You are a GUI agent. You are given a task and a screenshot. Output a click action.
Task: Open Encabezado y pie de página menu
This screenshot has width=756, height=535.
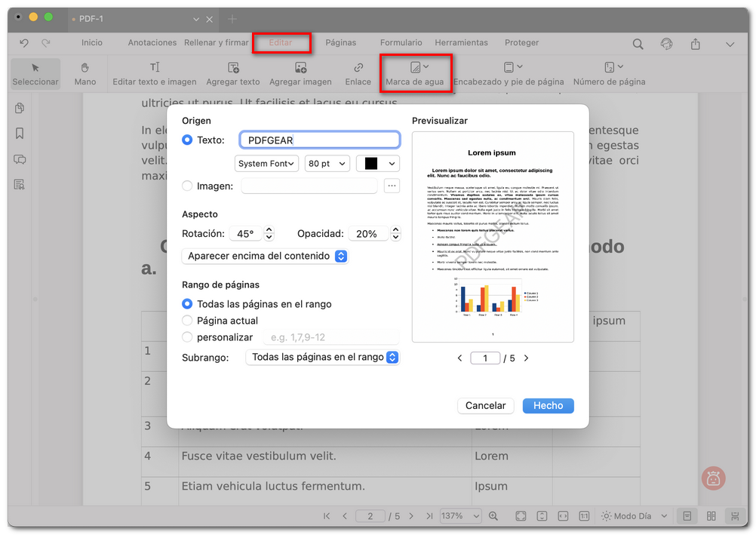tap(509, 74)
